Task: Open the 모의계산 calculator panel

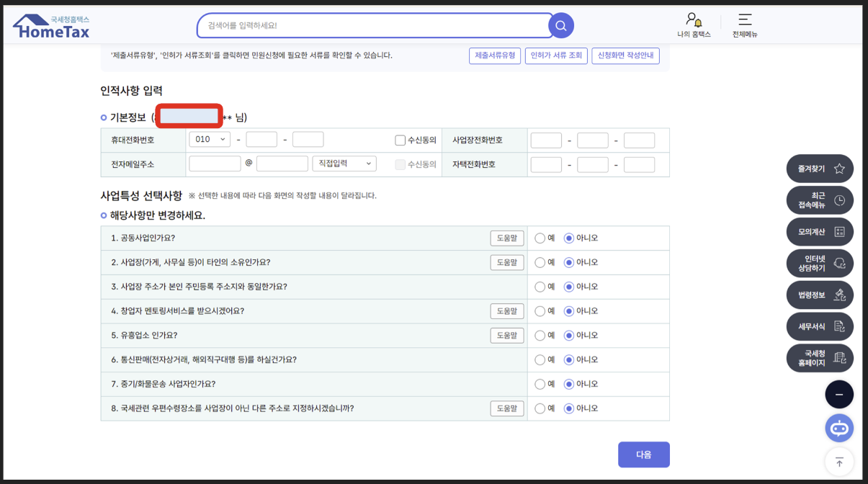Action: pyautogui.click(x=819, y=231)
